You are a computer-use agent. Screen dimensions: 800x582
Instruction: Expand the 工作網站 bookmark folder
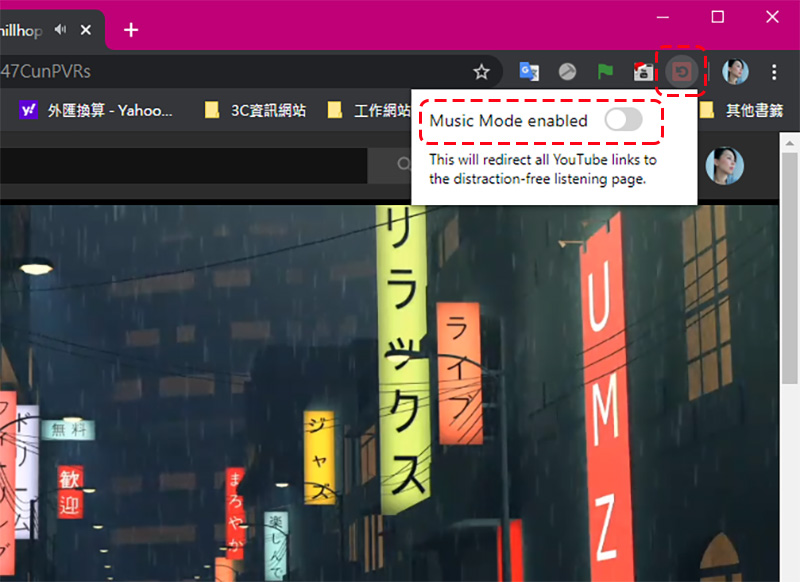(370, 110)
